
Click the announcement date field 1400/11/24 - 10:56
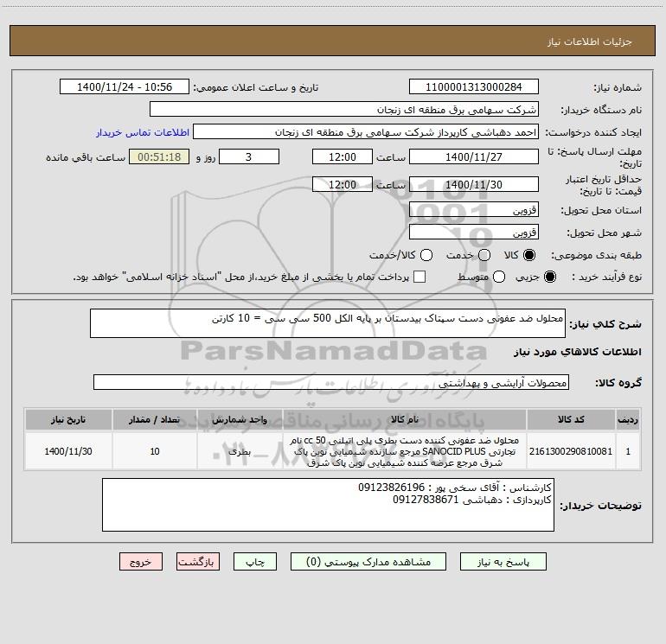[125, 87]
